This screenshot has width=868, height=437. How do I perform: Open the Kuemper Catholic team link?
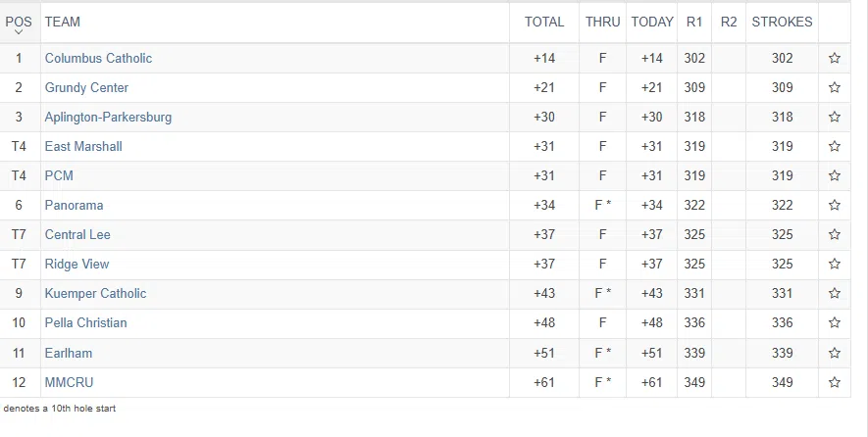tap(95, 294)
